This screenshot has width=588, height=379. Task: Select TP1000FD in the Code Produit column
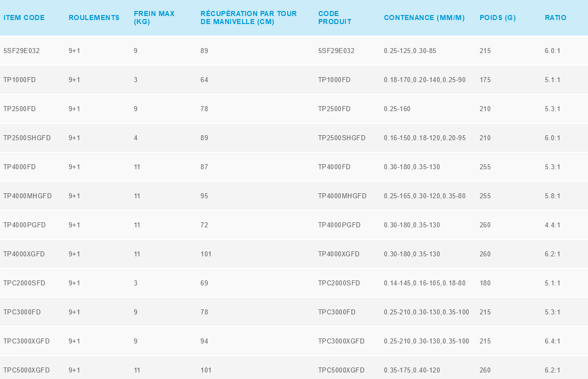point(334,80)
